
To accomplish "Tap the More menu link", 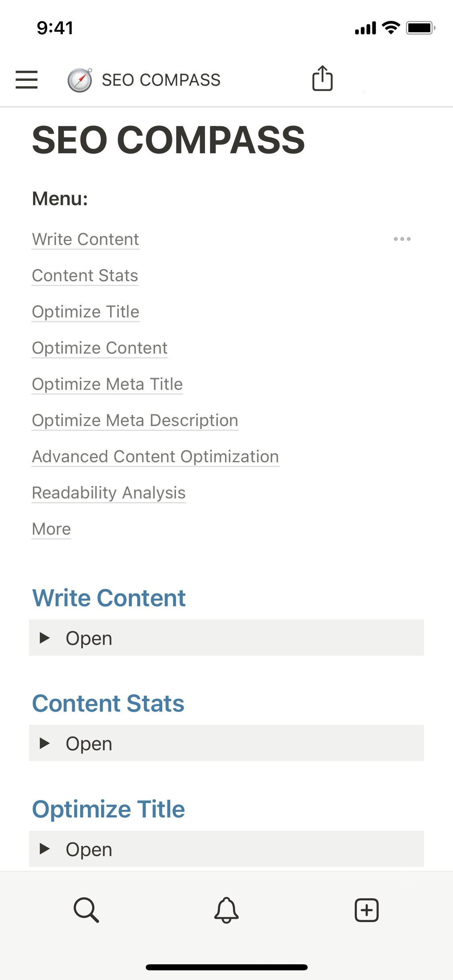I will coord(52,529).
